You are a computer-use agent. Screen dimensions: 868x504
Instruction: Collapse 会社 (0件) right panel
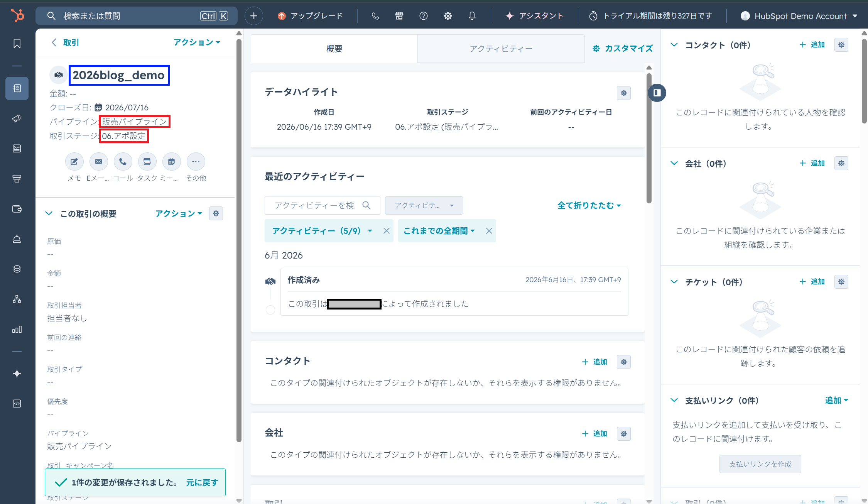coord(674,163)
